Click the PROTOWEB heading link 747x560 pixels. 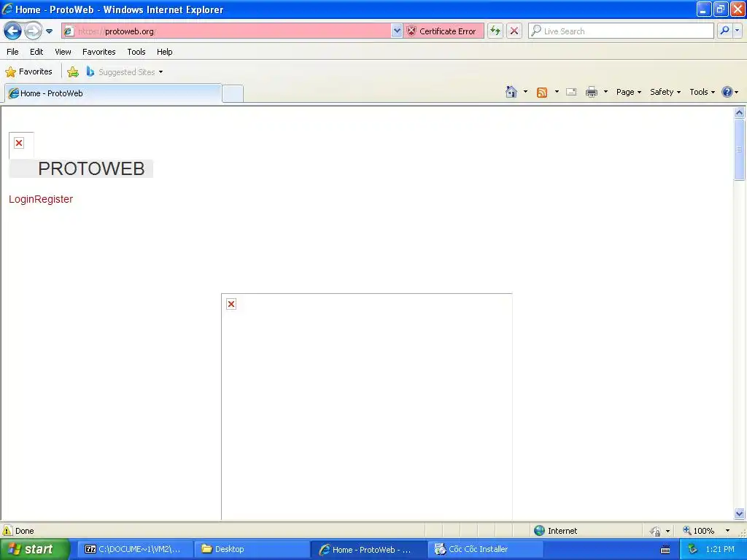(x=91, y=168)
